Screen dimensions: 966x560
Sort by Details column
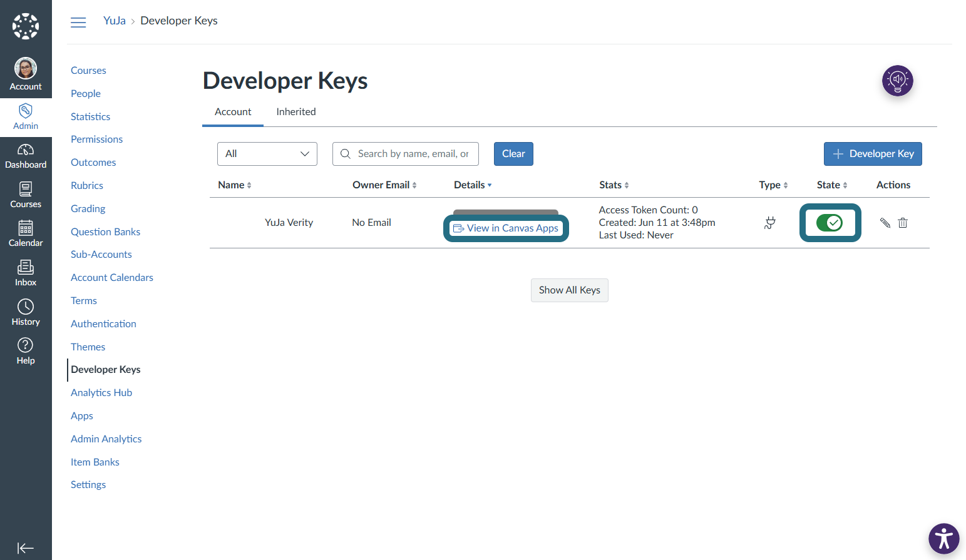[473, 185]
